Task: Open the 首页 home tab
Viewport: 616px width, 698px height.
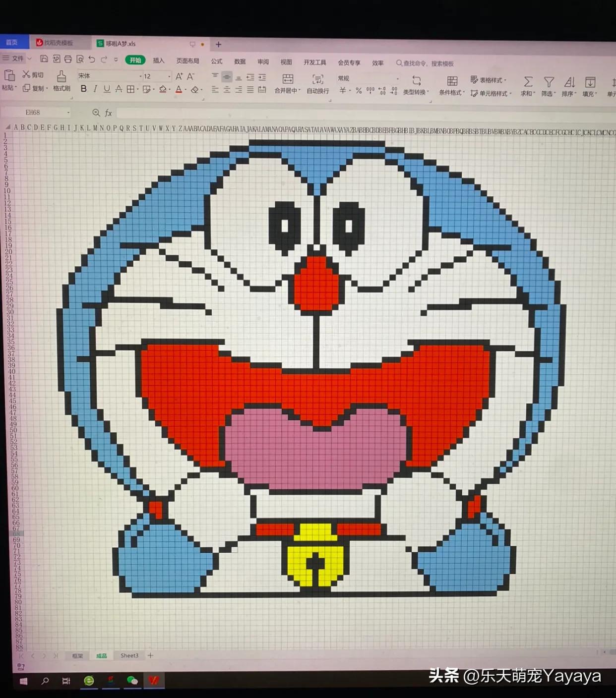Action: pyautogui.click(x=13, y=42)
